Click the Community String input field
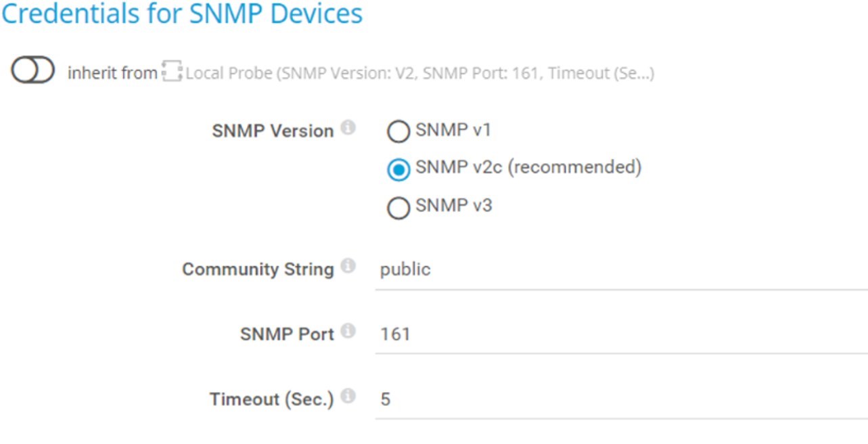Image resolution: width=868 pixels, height=444 pixels. pyautogui.click(x=621, y=270)
